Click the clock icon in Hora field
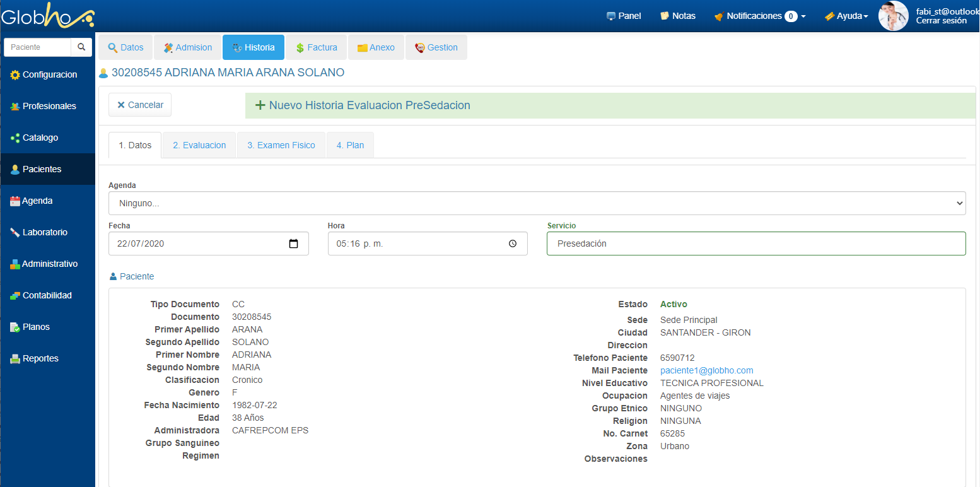Image resolution: width=980 pixels, height=487 pixels. pyautogui.click(x=513, y=244)
